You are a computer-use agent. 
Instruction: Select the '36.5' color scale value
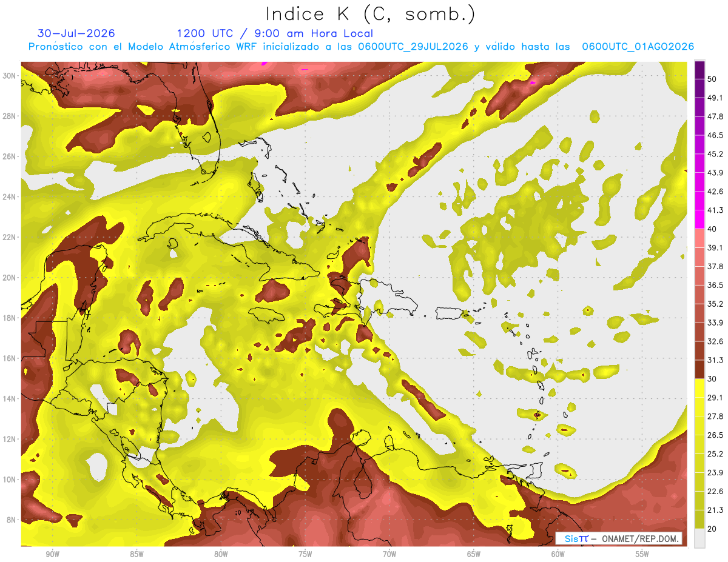[x=715, y=285]
